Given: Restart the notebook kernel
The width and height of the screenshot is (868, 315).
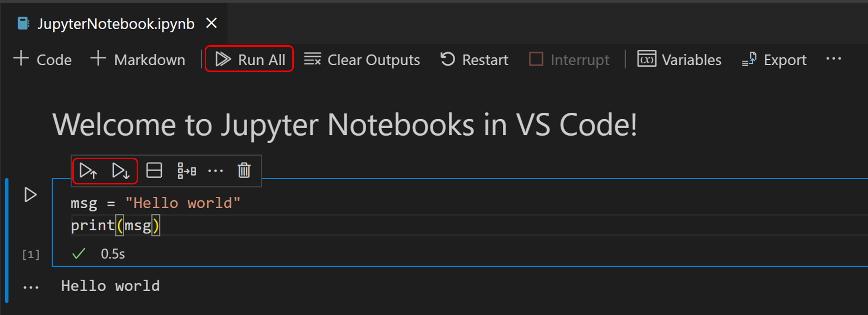Looking at the screenshot, I should point(474,60).
